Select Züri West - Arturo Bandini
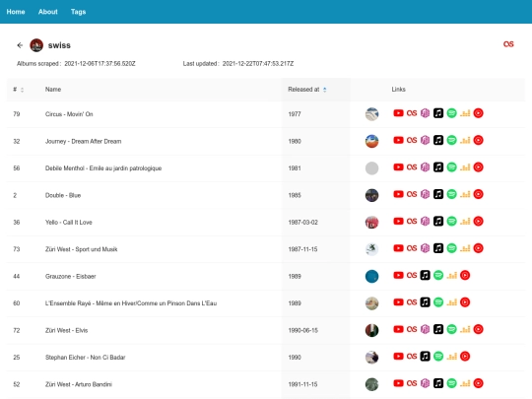The image size is (532, 399). 79,384
